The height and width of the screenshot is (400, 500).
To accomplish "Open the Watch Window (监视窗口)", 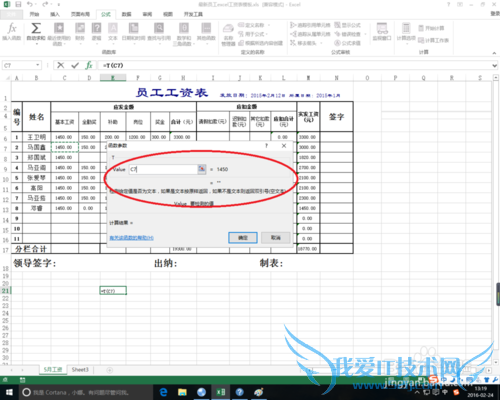I will pyautogui.click(x=382, y=32).
